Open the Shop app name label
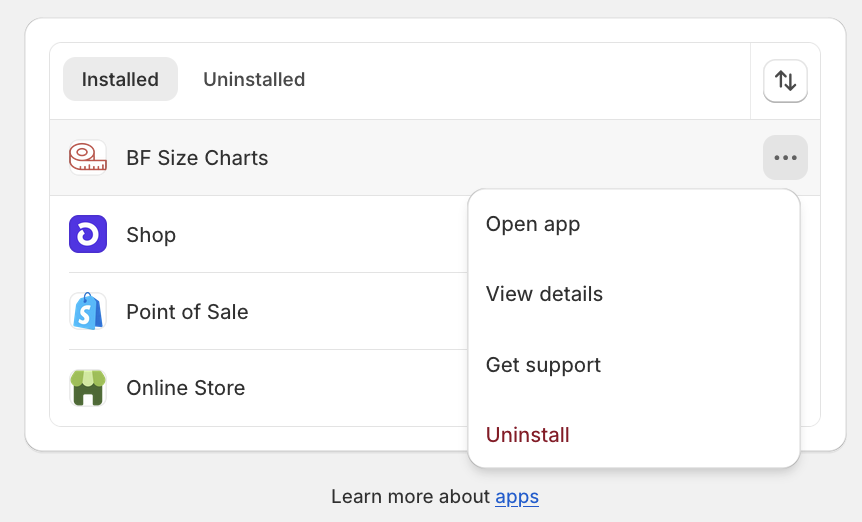The height and width of the screenshot is (522, 862). pyautogui.click(x=151, y=235)
